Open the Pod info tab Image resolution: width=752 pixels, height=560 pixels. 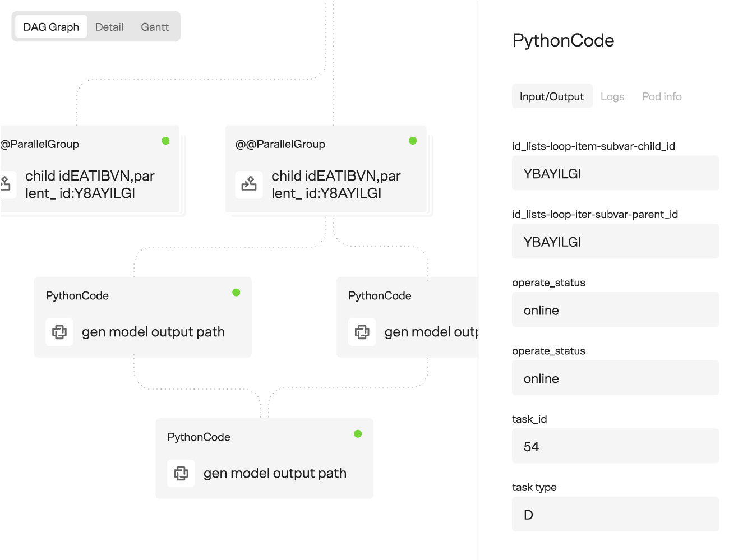click(662, 96)
